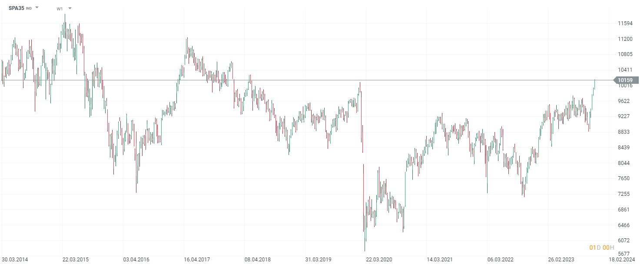Select the horizontal current price line

(304, 80)
